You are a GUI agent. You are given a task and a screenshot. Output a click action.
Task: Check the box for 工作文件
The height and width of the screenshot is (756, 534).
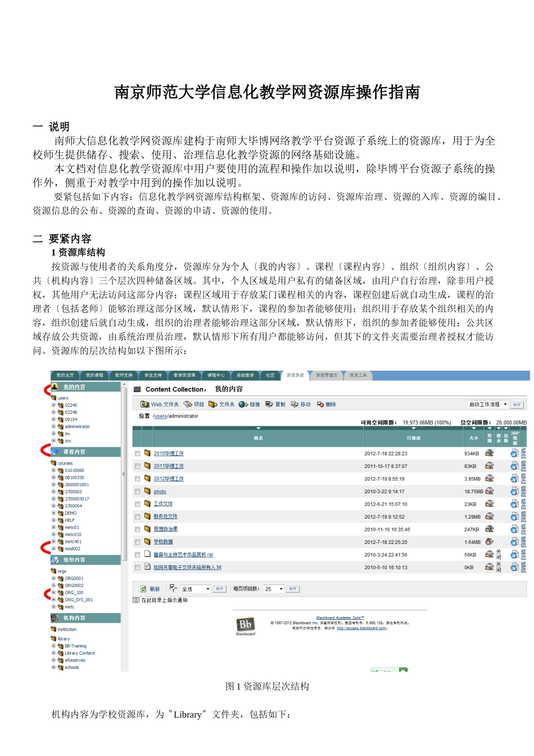(x=137, y=504)
